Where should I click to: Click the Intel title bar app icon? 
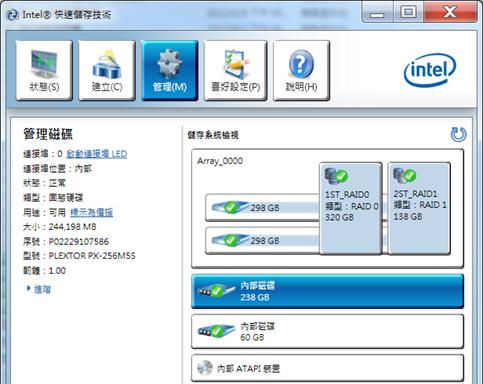coord(12,15)
